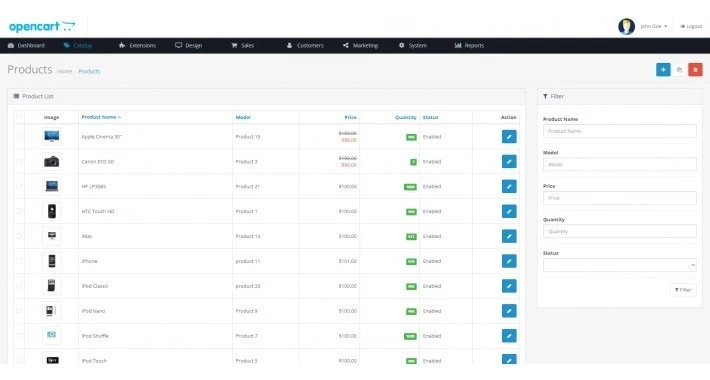Sort by the Product Name column header
Screen dimensions: 710x380
[101, 117]
